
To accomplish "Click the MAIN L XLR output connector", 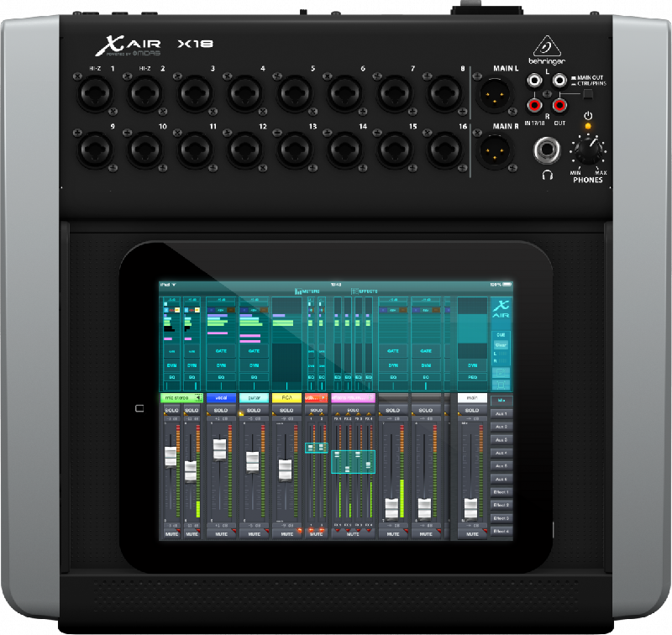I will [495, 93].
